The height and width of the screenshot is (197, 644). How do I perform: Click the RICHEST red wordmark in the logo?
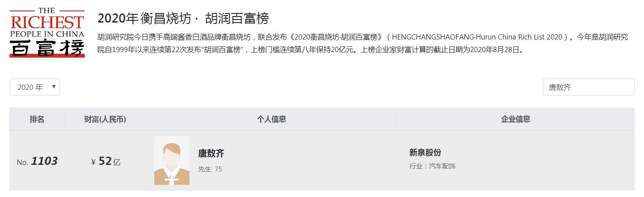point(47,22)
